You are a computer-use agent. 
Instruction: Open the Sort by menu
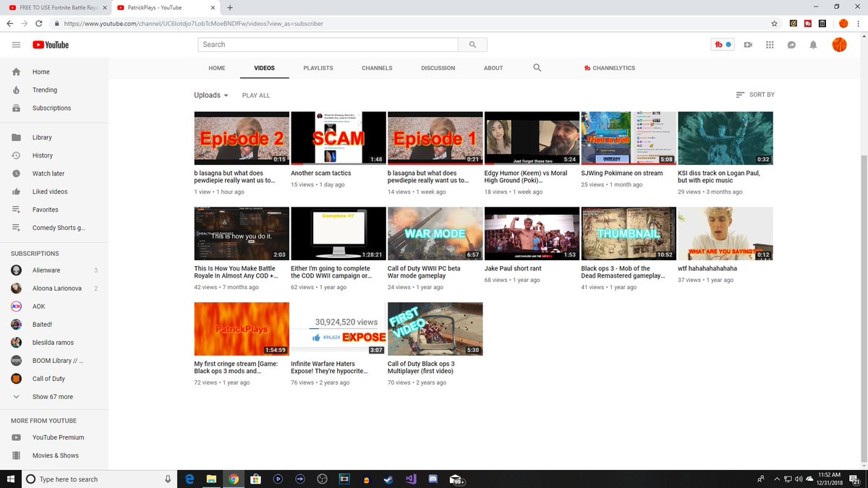755,95
